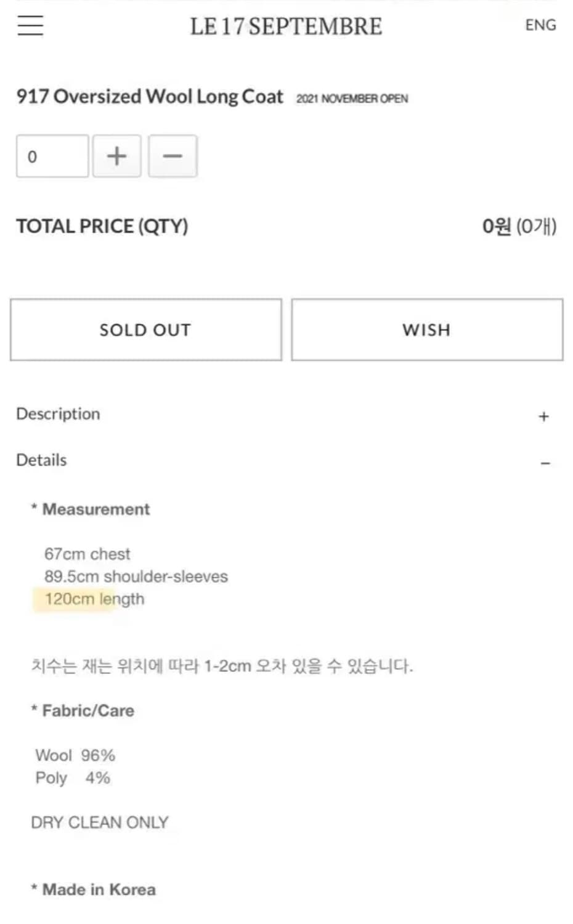The height and width of the screenshot is (924, 573).
Task: Click the Measurement heading
Action: [x=95, y=509]
